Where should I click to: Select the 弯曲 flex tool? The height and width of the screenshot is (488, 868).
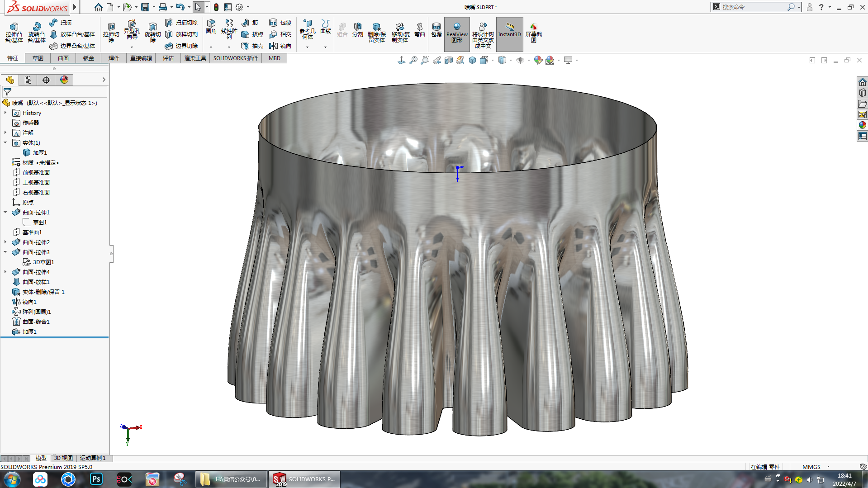(420, 30)
